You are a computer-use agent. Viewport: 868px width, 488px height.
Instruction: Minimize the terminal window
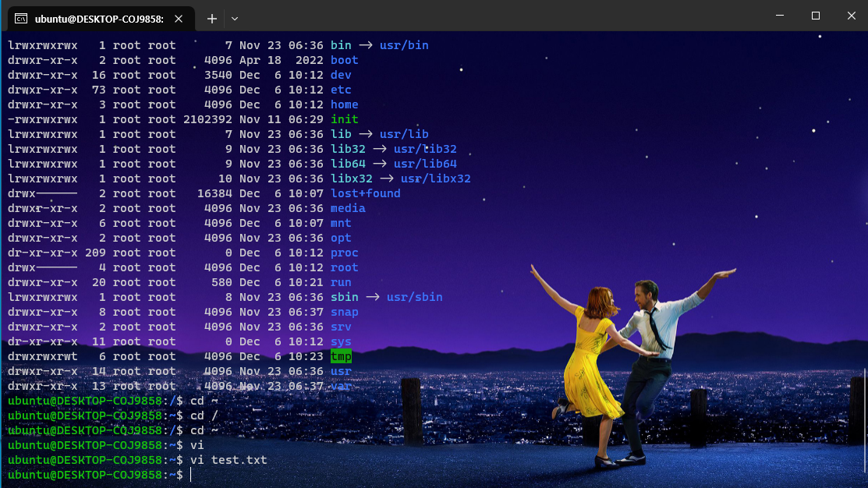tap(779, 16)
